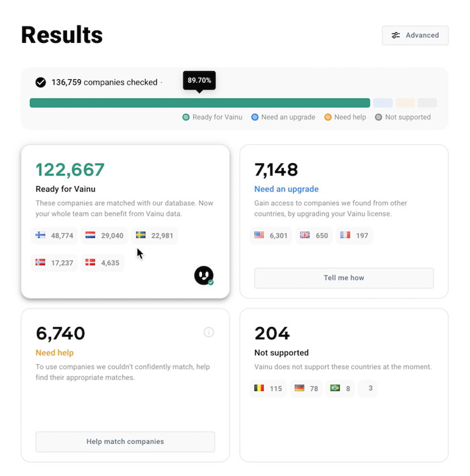
Task: Open Advanced settings with the sliders button
Action: [x=415, y=36]
